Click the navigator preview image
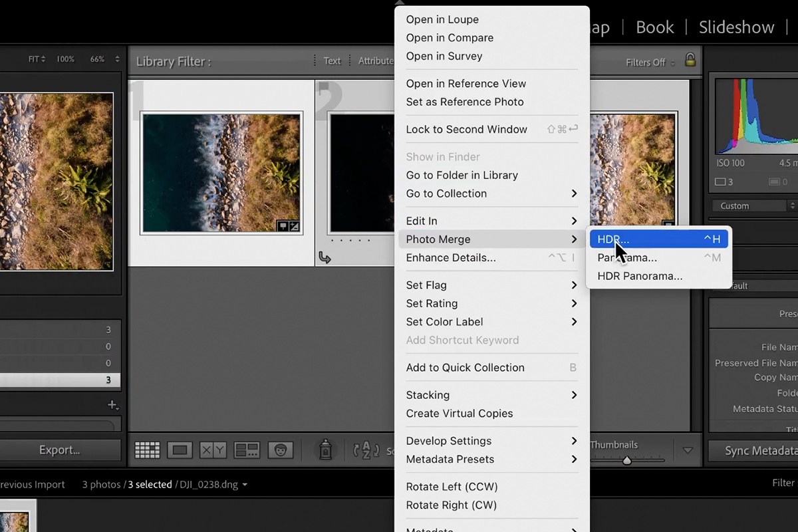This screenshot has width=798, height=532. click(x=57, y=182)
